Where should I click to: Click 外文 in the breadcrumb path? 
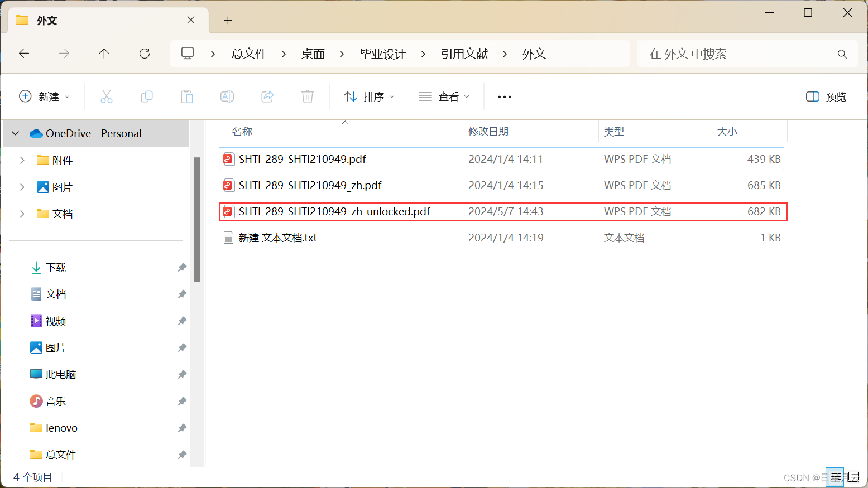[x=534, y=54]
